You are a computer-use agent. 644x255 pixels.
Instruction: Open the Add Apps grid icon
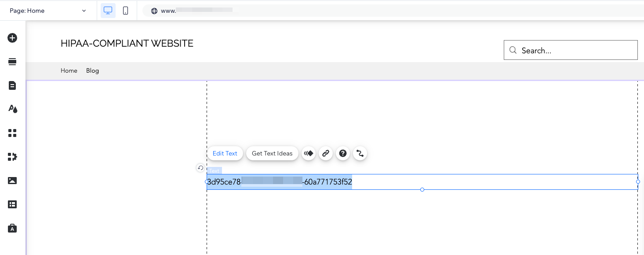click(12, 133)
